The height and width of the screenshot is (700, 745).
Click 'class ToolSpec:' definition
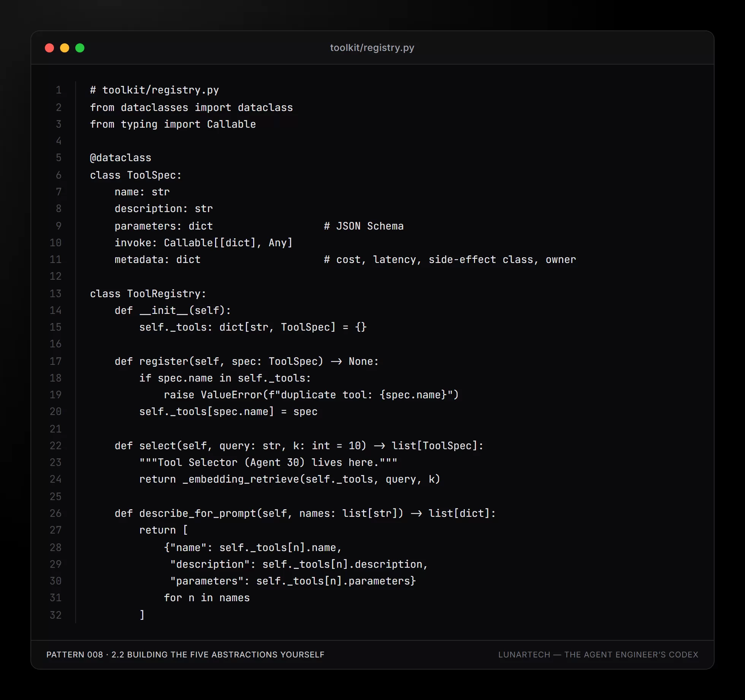click(136, 175)
